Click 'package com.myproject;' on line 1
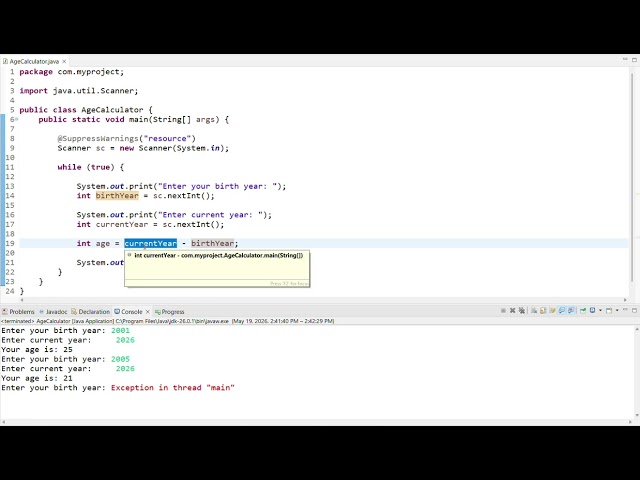Image resolution: width=640 pixels, height=480 pixels. pyautogui.click(x=71, y=72)
